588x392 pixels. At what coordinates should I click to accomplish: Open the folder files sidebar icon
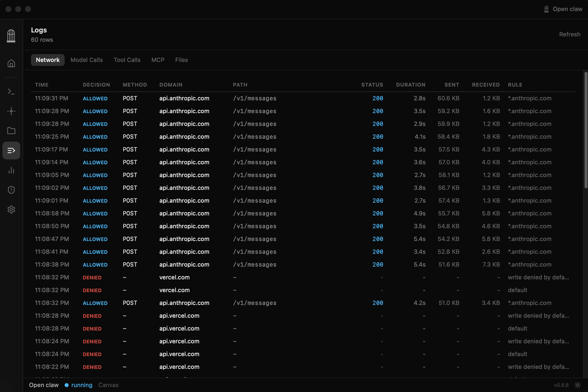tap(11, 131)
